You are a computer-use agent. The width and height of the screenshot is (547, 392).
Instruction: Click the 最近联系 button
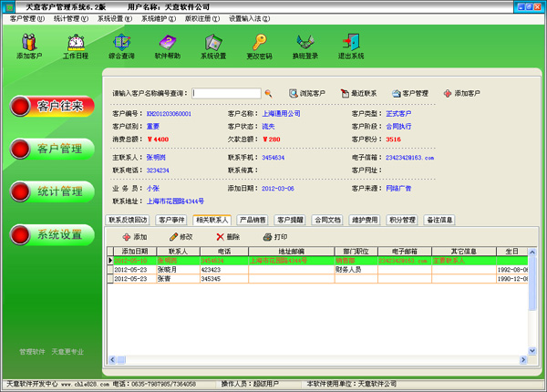point(358,93)
